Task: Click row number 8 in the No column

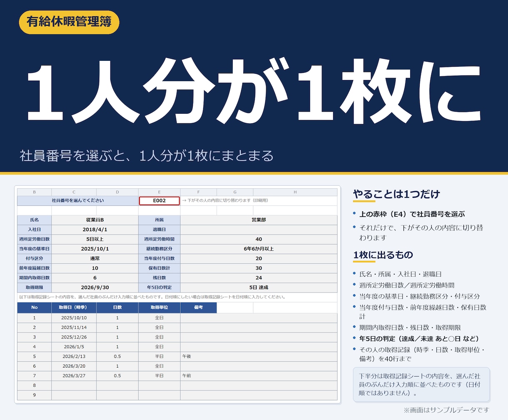Action: click(x=34, y=385)
